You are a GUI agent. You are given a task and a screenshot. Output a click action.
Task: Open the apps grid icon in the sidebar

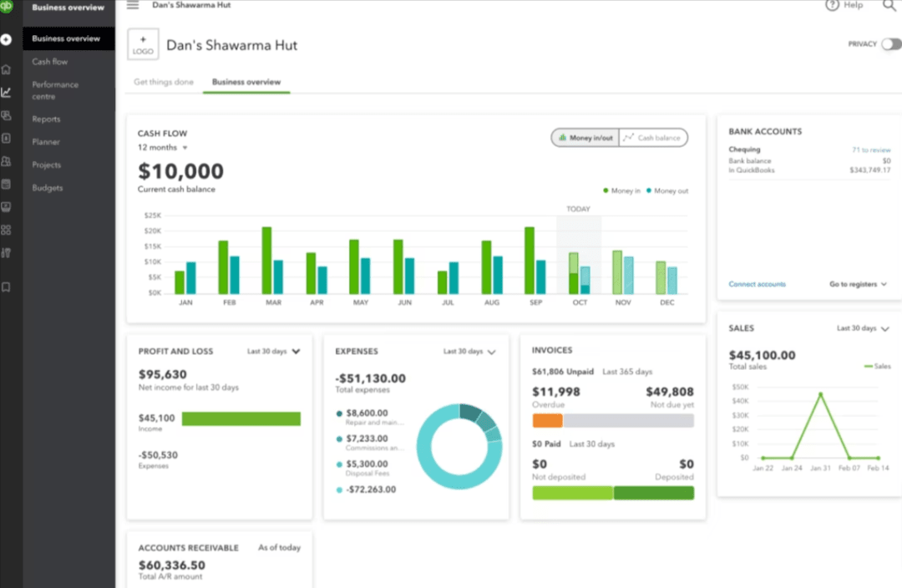[x=7, y=230]
